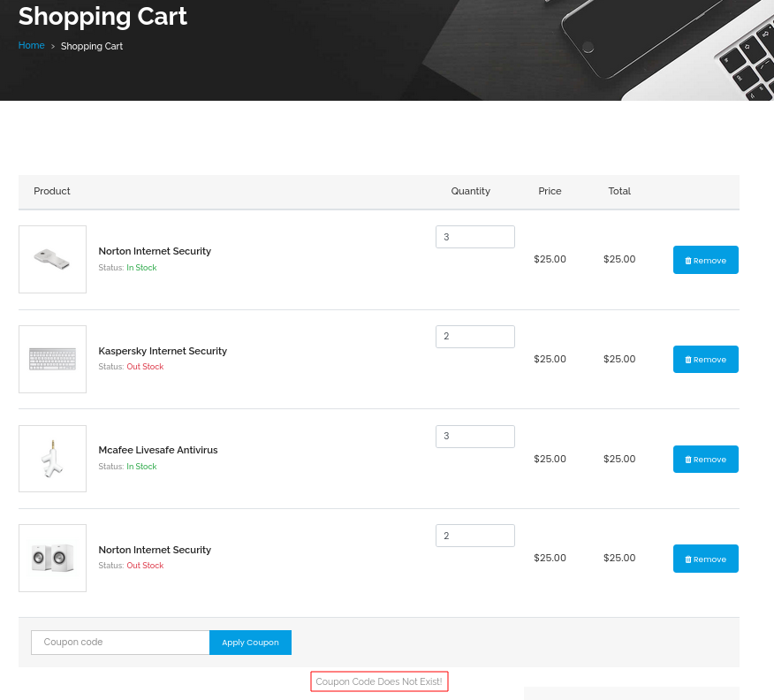The height and width of the screenshot is (700, 774).
Task: Click the total amount in the Mcafee row
Action: point(619,459)
